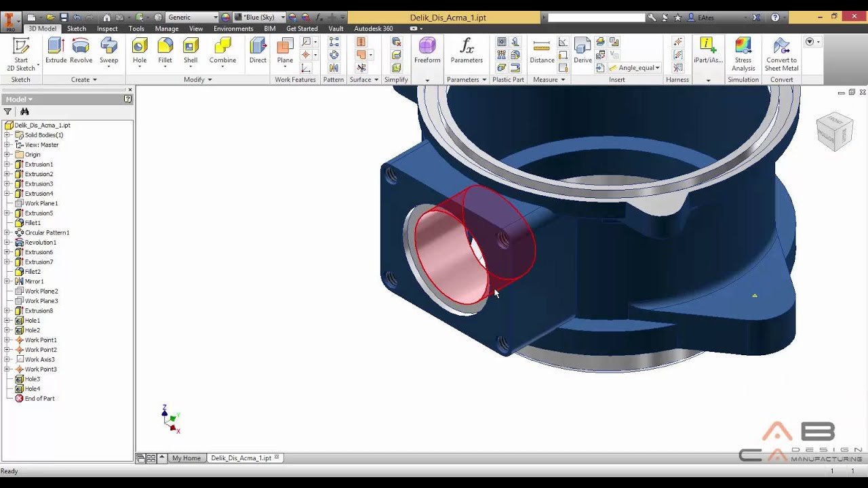Click the Circular Pattern icon in ribbon
This screenshot has width=868, height=488.
click(x=334, y=55)
